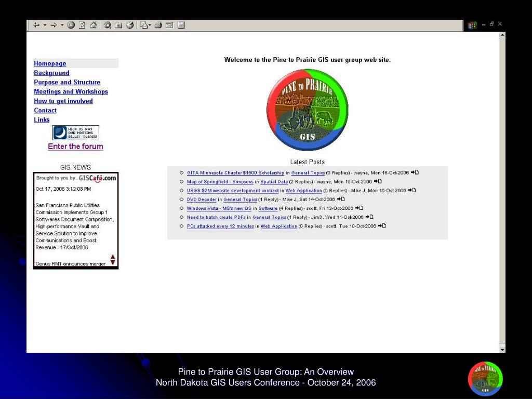Click the page scrollbar down arrow
This screenshot has height=399, width=532.
click(x=502, y=349)
